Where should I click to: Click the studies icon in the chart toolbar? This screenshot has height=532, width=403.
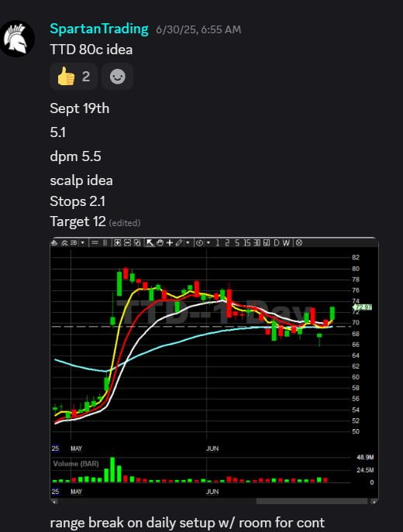pyautogui.click(x=64, y=243)
